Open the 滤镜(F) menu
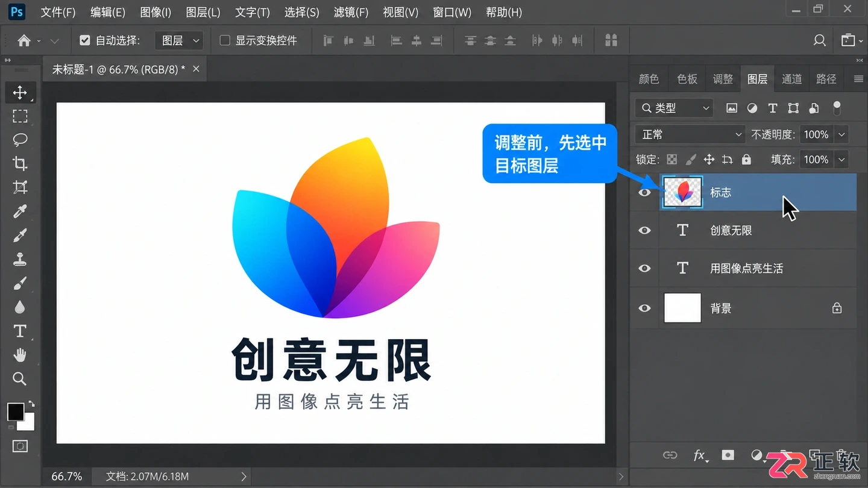 point(351,12)
